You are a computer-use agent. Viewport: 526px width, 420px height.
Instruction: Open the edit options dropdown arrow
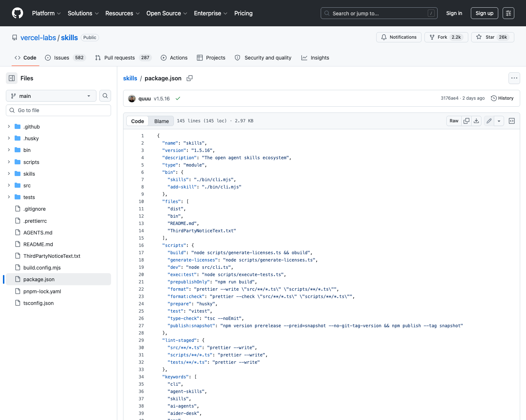tap(499, 121)
